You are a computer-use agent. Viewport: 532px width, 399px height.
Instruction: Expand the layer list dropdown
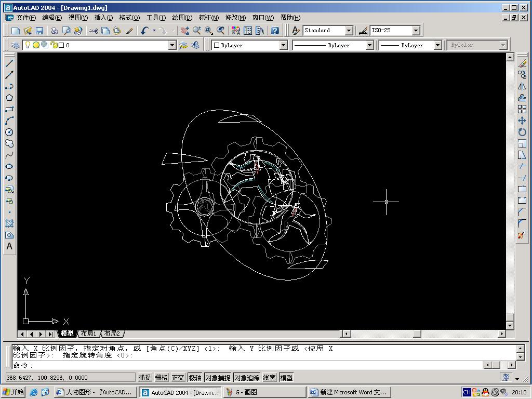tap(172, 45)
